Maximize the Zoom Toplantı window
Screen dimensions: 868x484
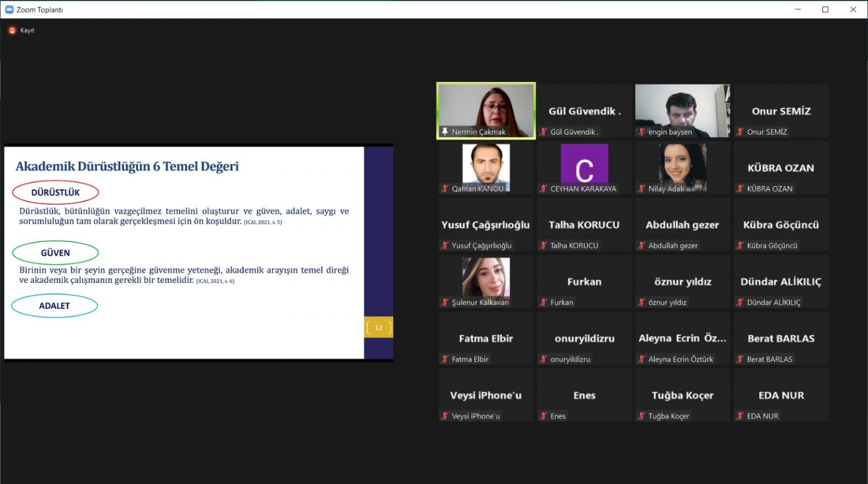coord(825,10)
